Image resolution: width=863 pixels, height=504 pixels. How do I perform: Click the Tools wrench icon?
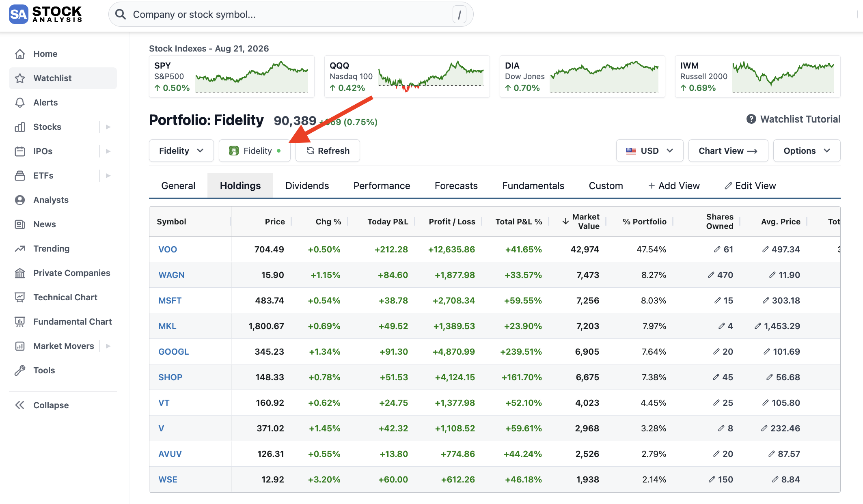tap(20, 370)
